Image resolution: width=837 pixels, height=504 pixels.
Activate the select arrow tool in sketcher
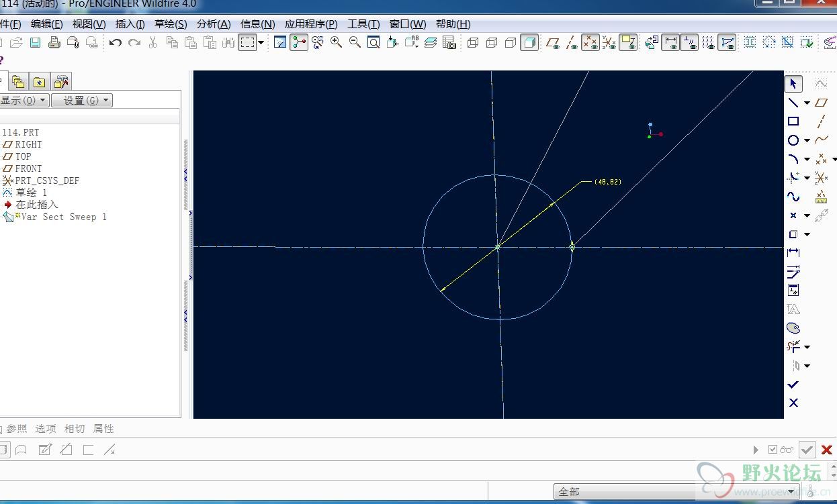click(793, 84)
